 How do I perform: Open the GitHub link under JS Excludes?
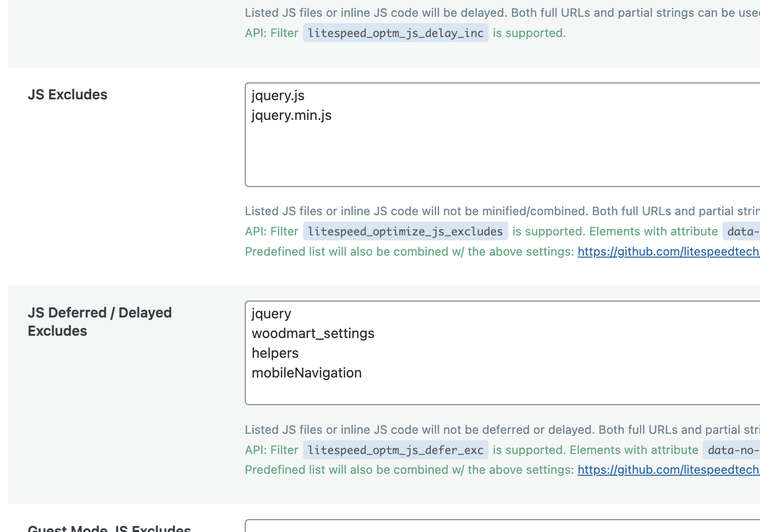[x=668, y=252]
